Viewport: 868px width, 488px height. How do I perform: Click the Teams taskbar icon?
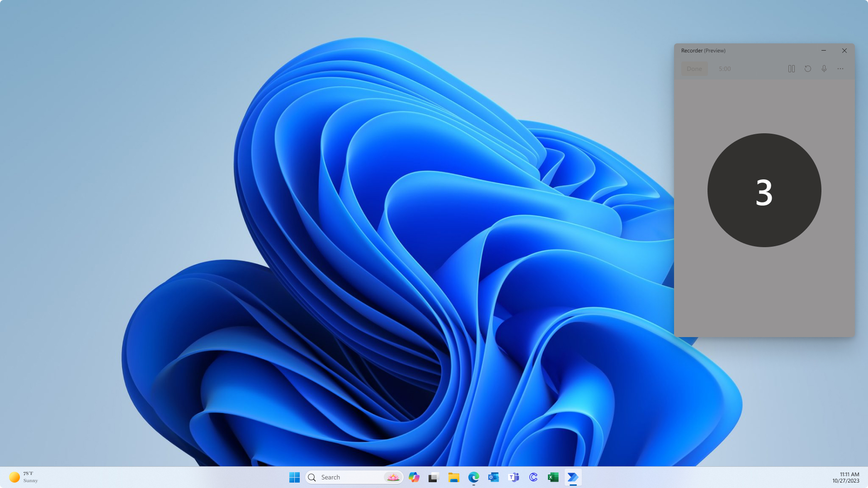click(513, 477)
